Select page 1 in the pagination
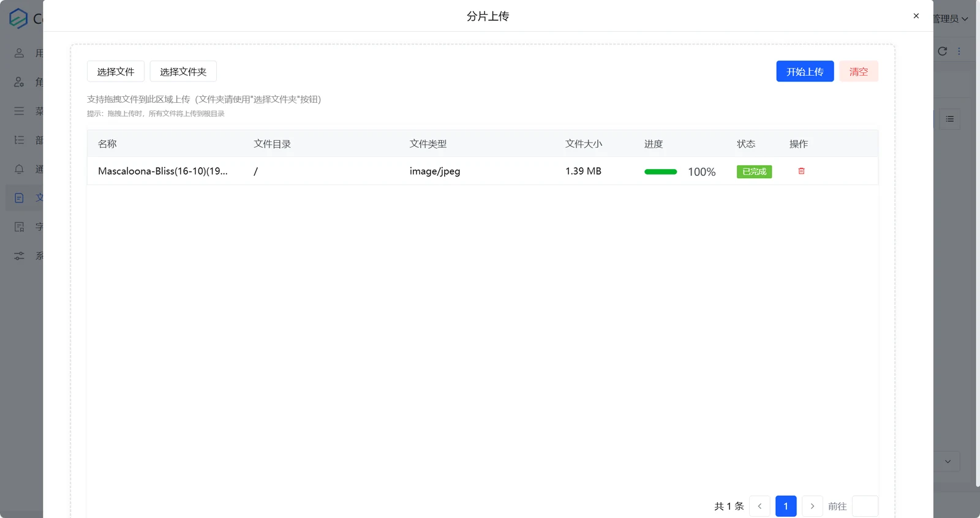The width and height of the screenshot is (980, 518). pos(786,506)
